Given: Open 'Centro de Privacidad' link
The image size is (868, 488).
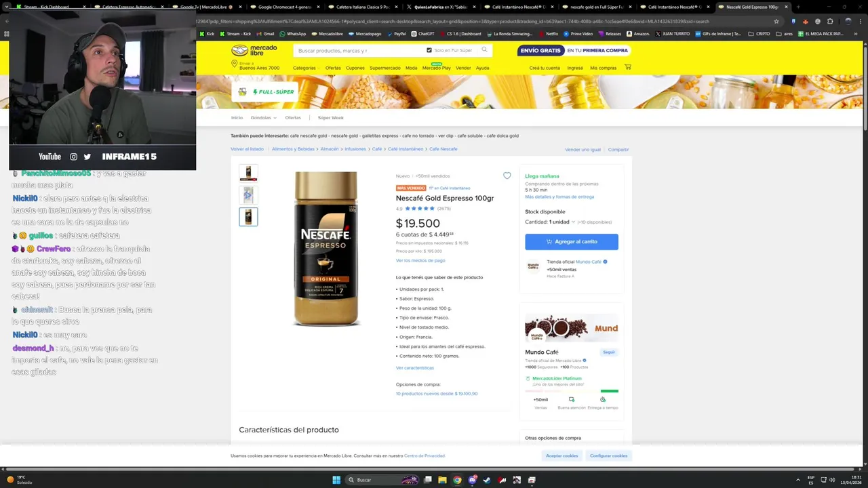Looking at the screenshot, I should 425,455.
